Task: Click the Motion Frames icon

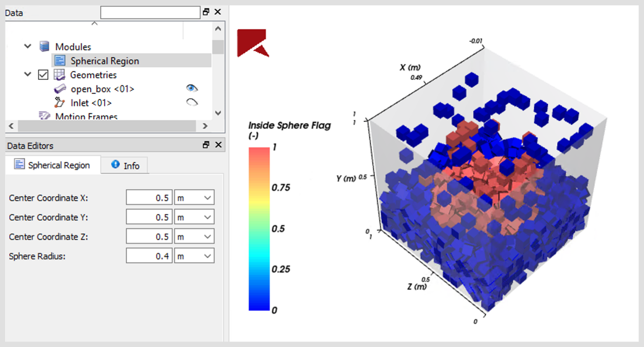Action: [44, 116]
